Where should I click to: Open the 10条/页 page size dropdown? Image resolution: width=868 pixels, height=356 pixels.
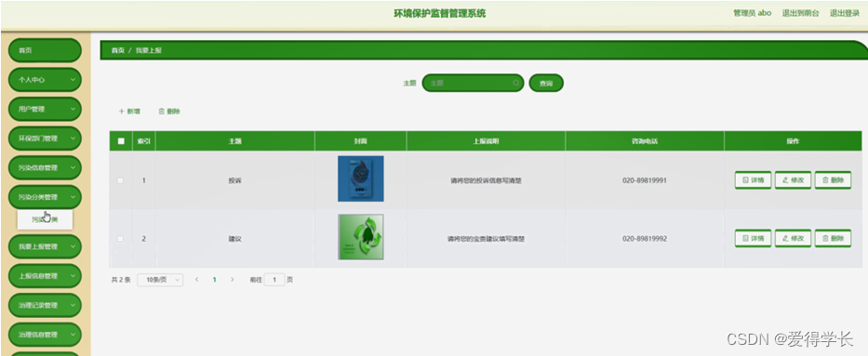pyautogui.click(x=160, y=280)
